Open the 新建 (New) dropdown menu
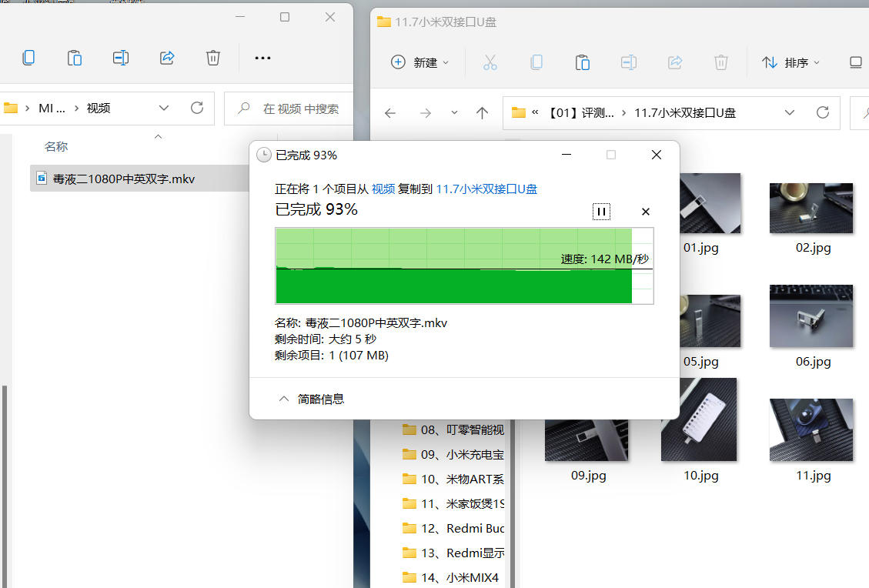869x588 pixels. [x=419, y=62]
